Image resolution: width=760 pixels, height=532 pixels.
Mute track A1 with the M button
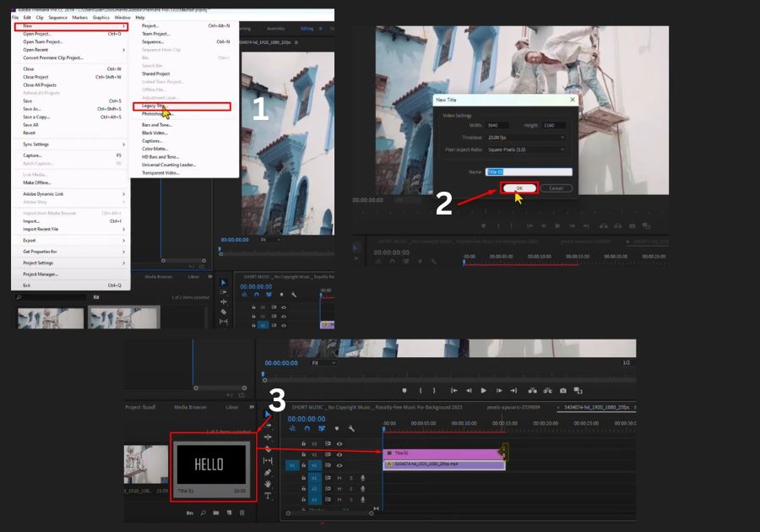coord(339,478)
